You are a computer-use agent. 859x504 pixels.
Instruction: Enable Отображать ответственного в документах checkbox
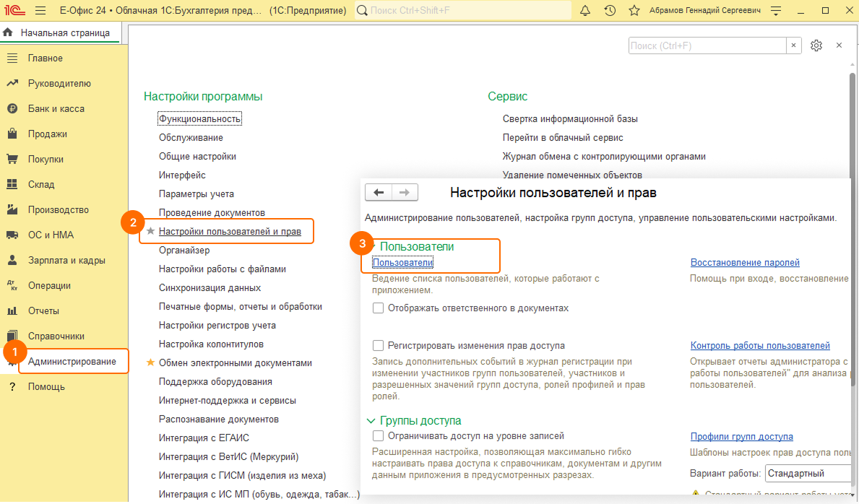point(378,308)
